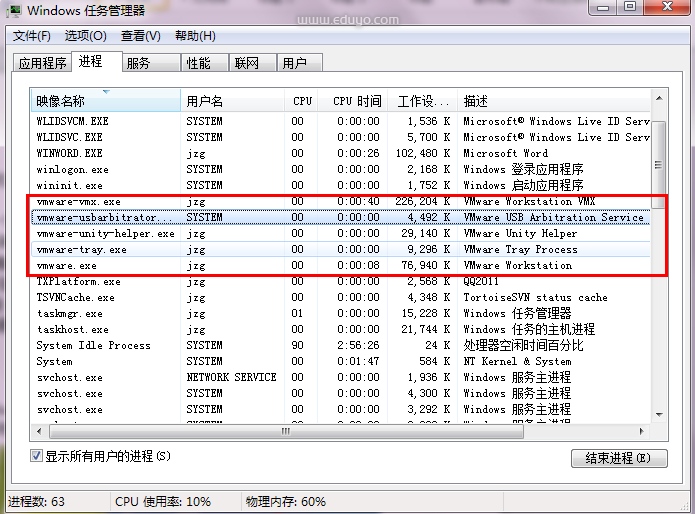Click the Task Manager title bar icon

coord(14,11)
